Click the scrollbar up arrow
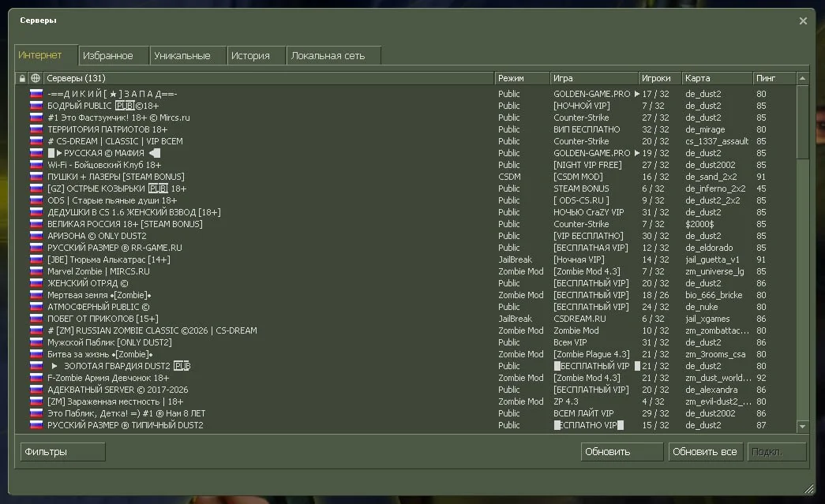Image resolution: width=825 pixels, height=504 pixels. coord(802,78)
